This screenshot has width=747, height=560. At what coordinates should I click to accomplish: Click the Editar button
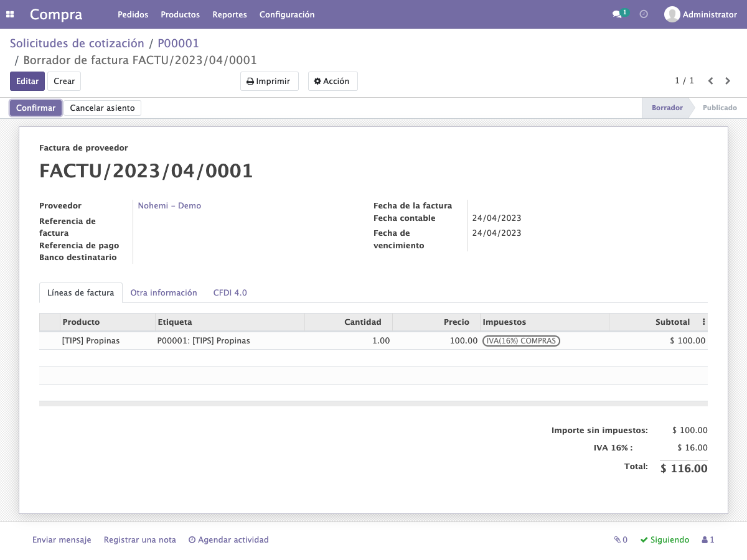tap(27, 82)
